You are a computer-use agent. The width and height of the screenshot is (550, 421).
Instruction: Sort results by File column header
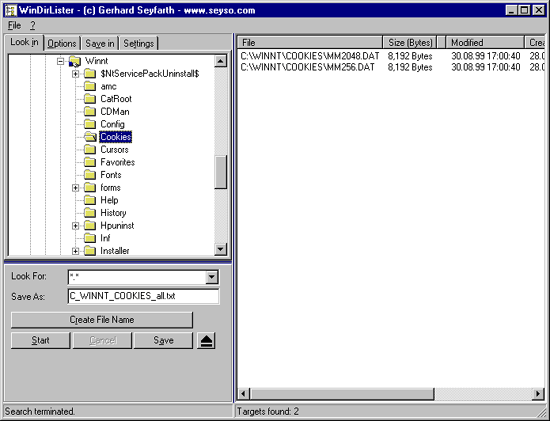310,42
